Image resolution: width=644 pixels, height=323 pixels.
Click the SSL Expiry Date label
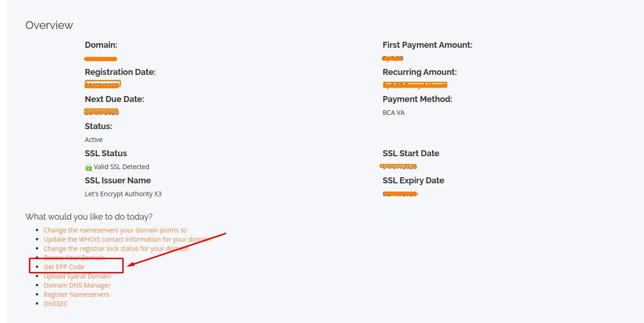point(413,181)
